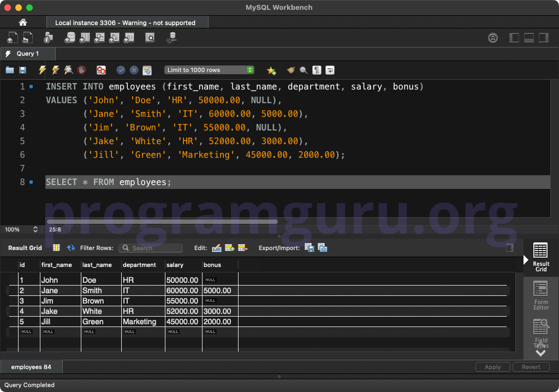Create a new stored procedure icon
The width and height of the screenshot is (559, 392).
pos(114,38)
